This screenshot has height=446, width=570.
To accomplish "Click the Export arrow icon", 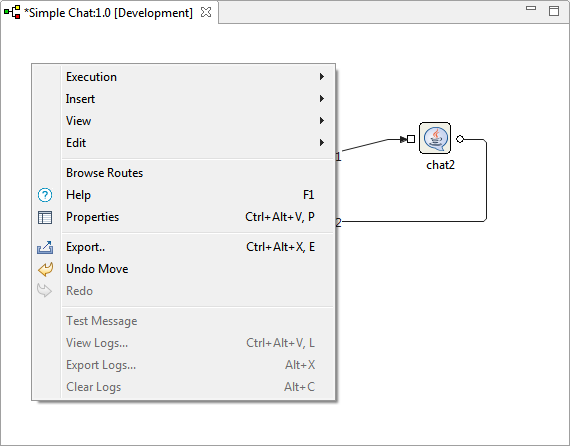I will pos(45,247).
